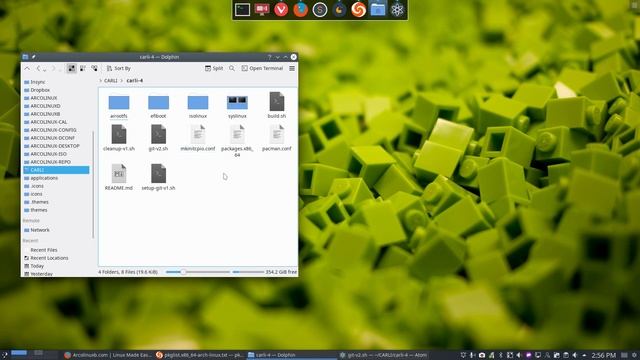Select the mkinitcpio.conf file
This screenshot has width=640, height=360.
[x=198, y=138]
